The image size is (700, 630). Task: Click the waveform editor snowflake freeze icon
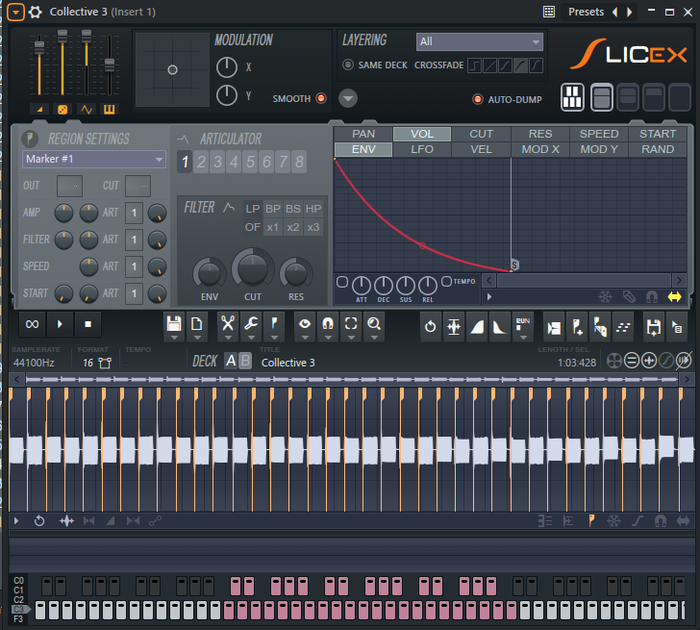click(614, 521)
